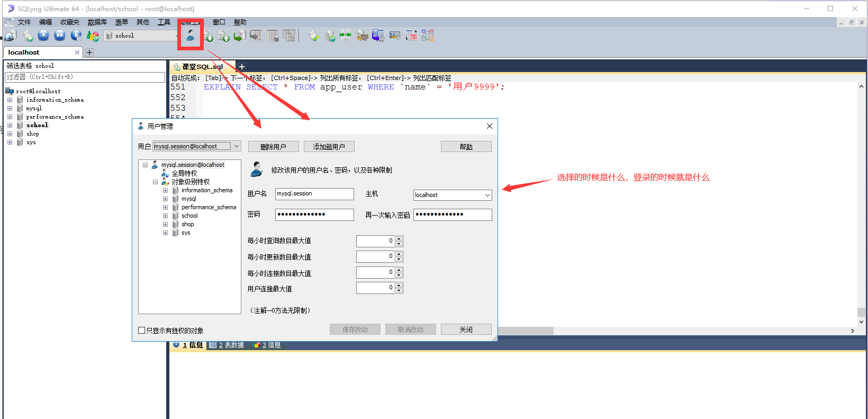Click the 用户名 input field
Screen dimensions: 868x419
tap(314, 194)
